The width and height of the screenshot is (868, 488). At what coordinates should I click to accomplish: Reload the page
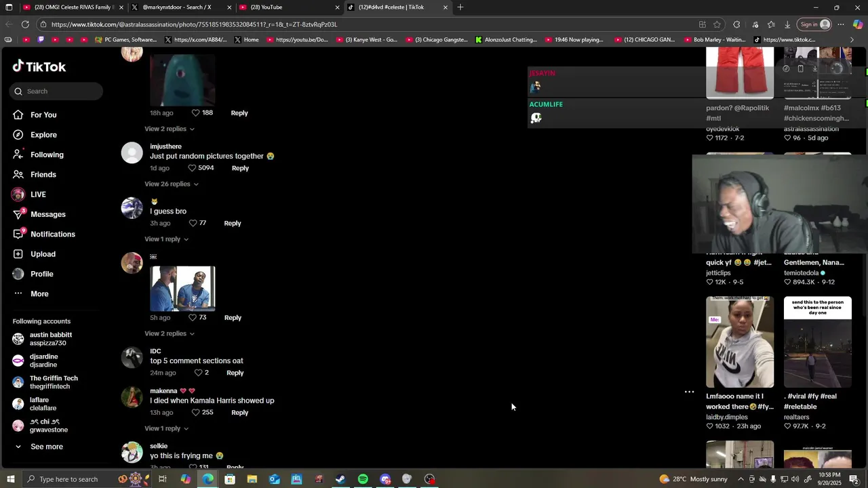(x=25, y=24)
